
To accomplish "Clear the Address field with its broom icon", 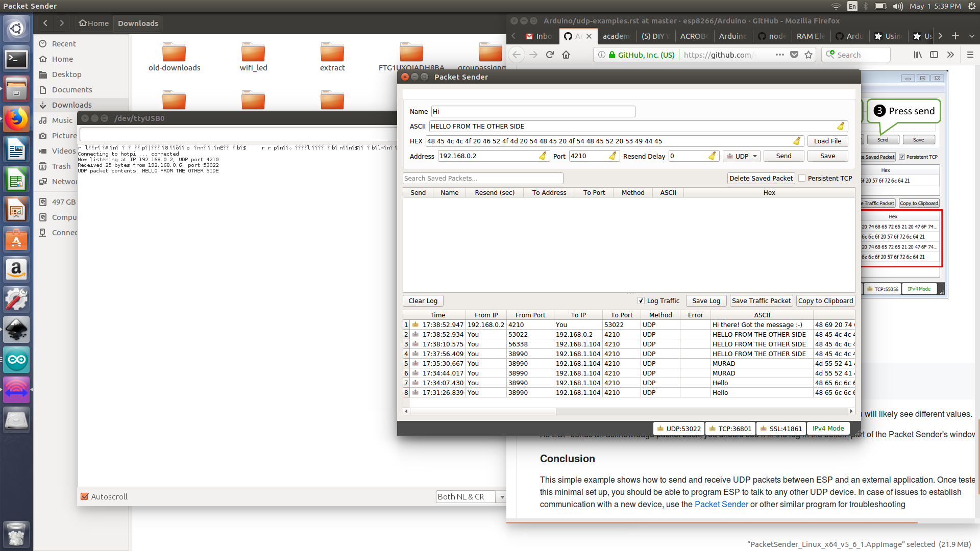I will point(543,156).
